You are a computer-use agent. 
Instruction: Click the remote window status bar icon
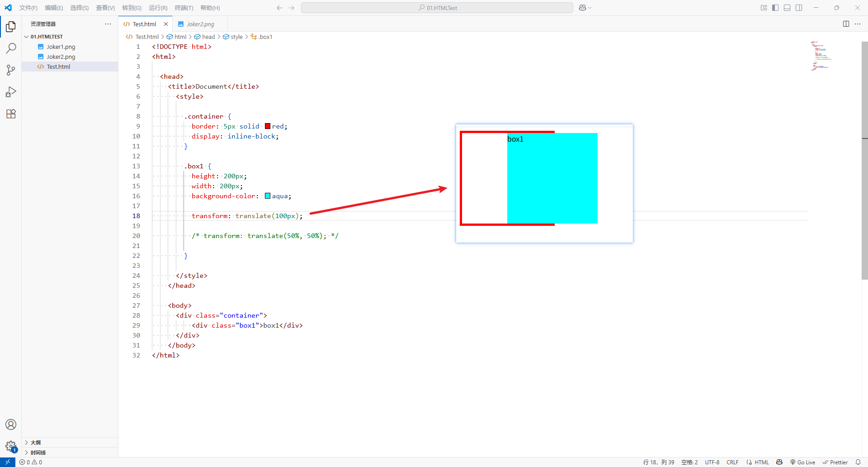click(x=8, y=462)
